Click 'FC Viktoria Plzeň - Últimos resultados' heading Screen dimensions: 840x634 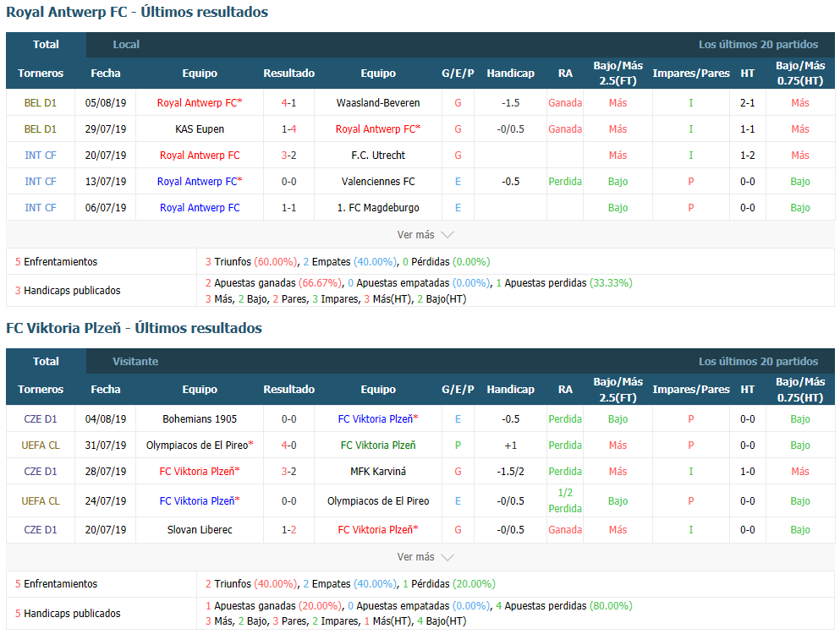(x=134, y=328)
